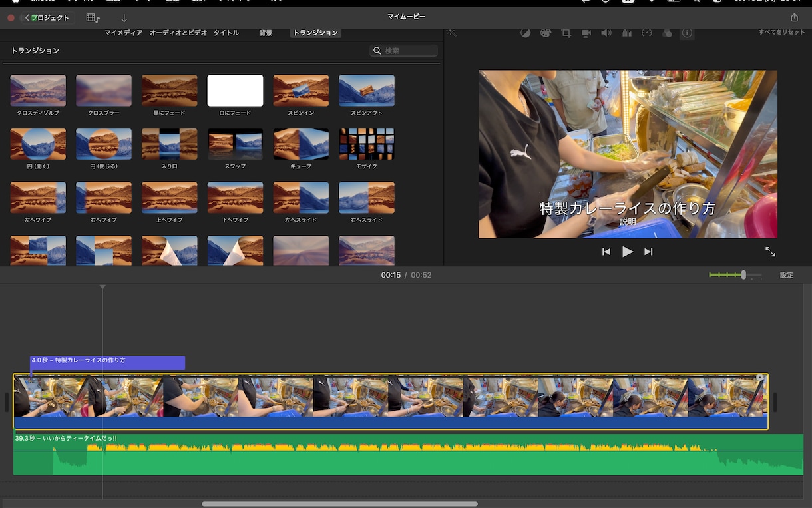Open the clip filter and audio effects icon
Viewport: 812px width, 508px height.
(x=667, y=33)
